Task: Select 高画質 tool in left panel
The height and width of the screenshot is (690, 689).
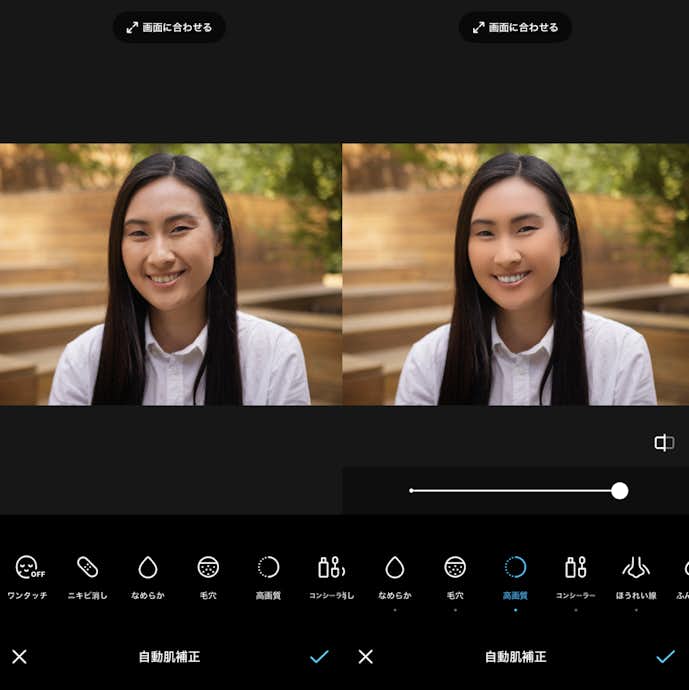Action: pos(268,569)
